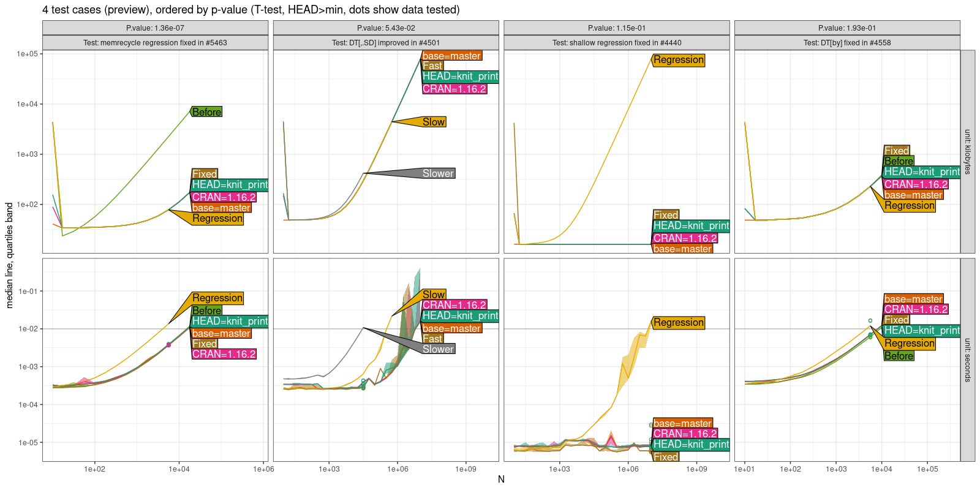Click 'CRAN=1.16.2' label in shallow kilobytes panel

tap(685, 238)
